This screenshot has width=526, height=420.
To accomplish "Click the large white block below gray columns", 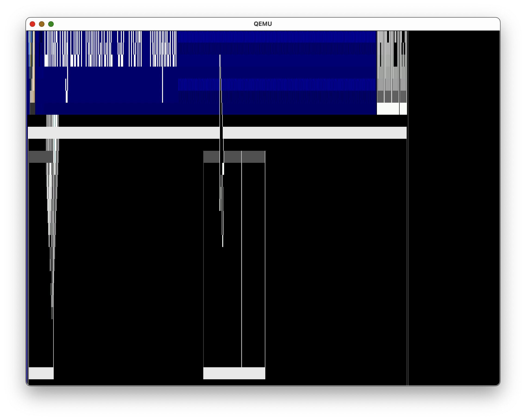I will (x=388, y=108).
